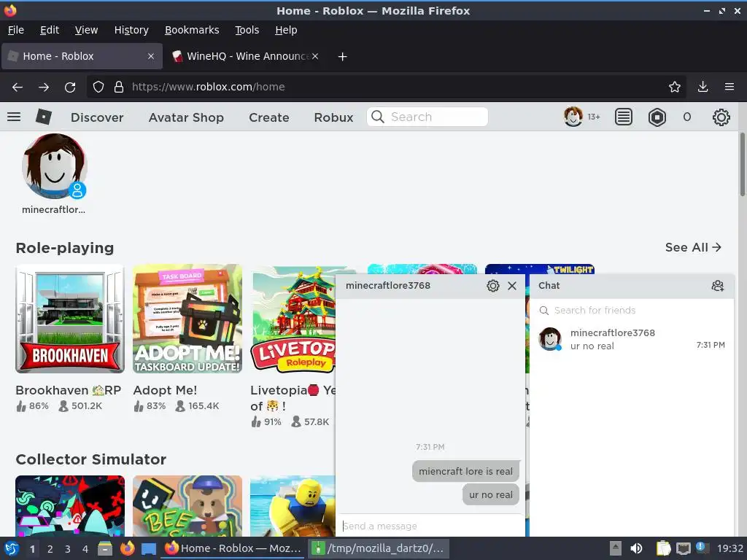Click the page vertical scrollbar

click(x=742, y=165)
